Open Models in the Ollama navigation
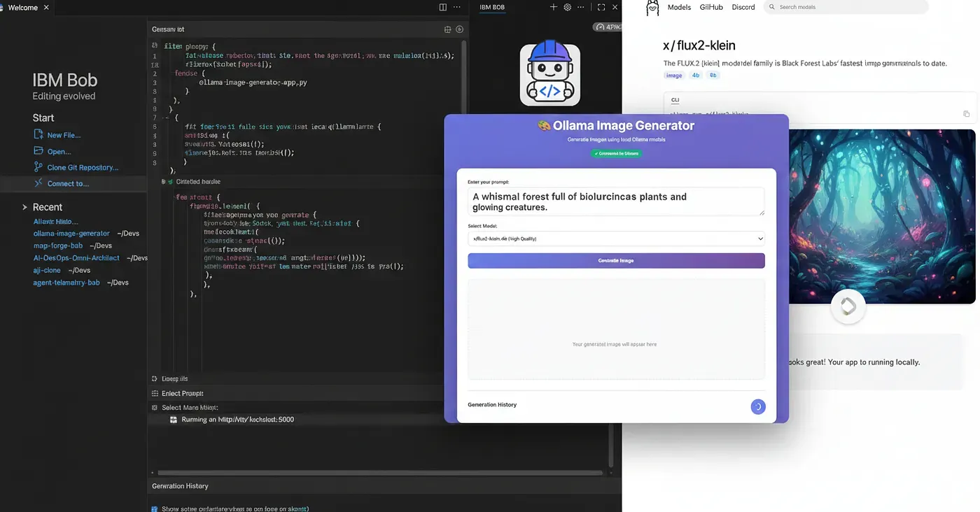Screen dimensions: 980x512 point(679,7)
